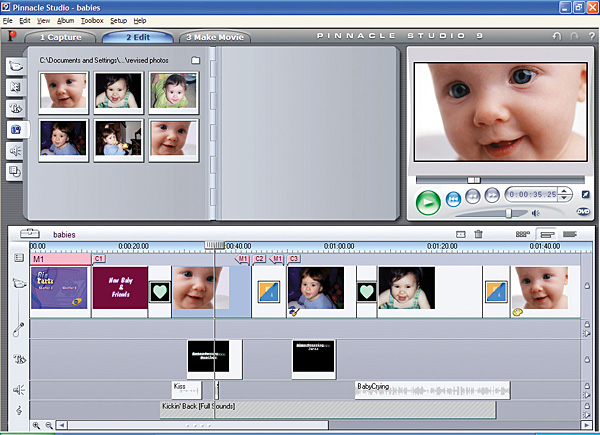Toggle DVD preview mode button
600x435 pixels.
[x=584, y=211]
